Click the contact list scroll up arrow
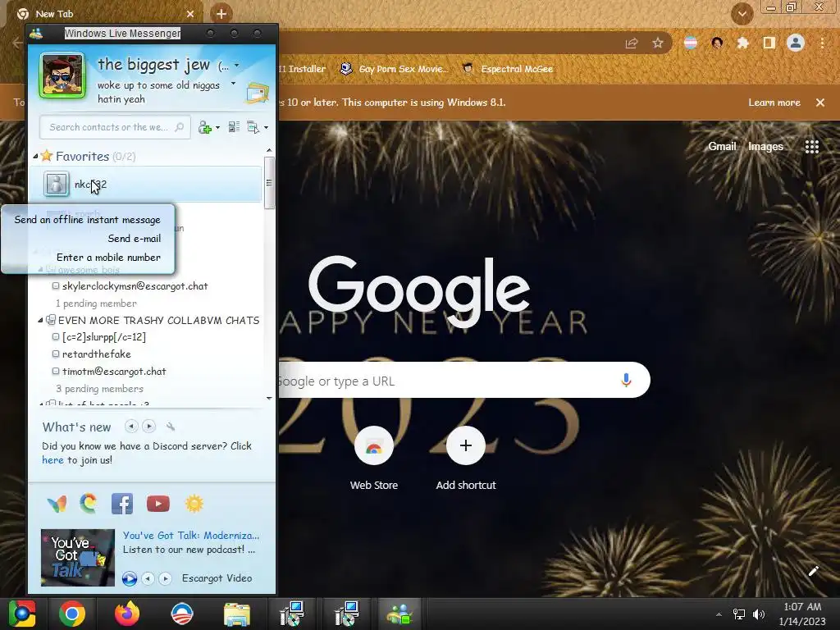 [269, 151]
